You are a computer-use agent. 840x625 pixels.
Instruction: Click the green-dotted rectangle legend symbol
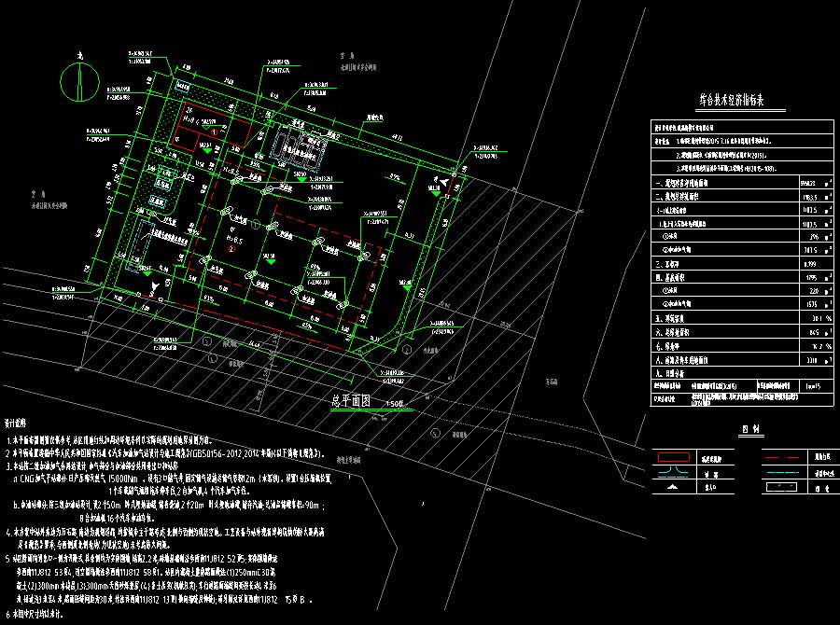pyautogui.click(x=783, y=486)
